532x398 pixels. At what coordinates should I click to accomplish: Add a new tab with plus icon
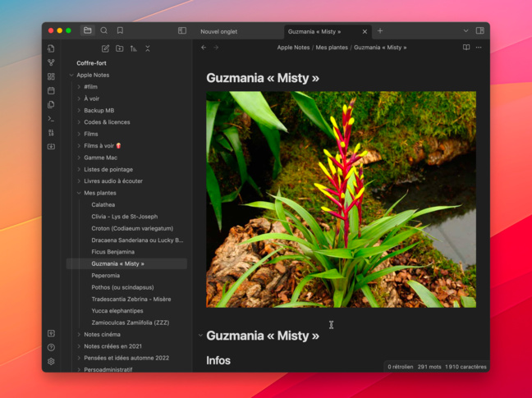[x=380, y=31]
